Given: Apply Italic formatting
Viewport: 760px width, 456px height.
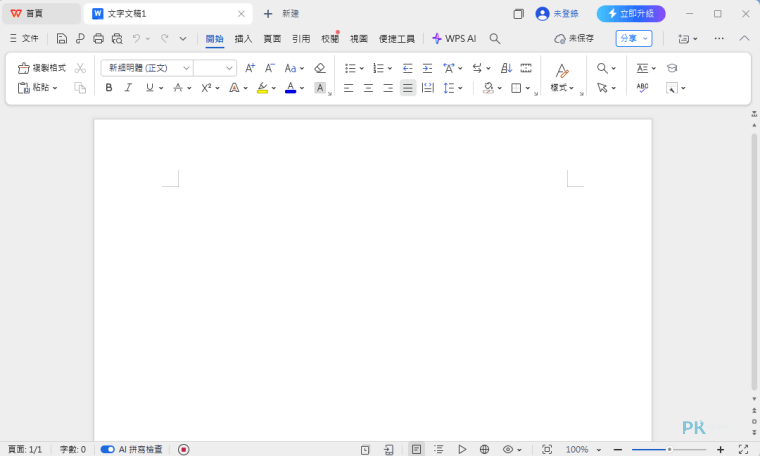Looking at the screenshot, I should (128, 88).
